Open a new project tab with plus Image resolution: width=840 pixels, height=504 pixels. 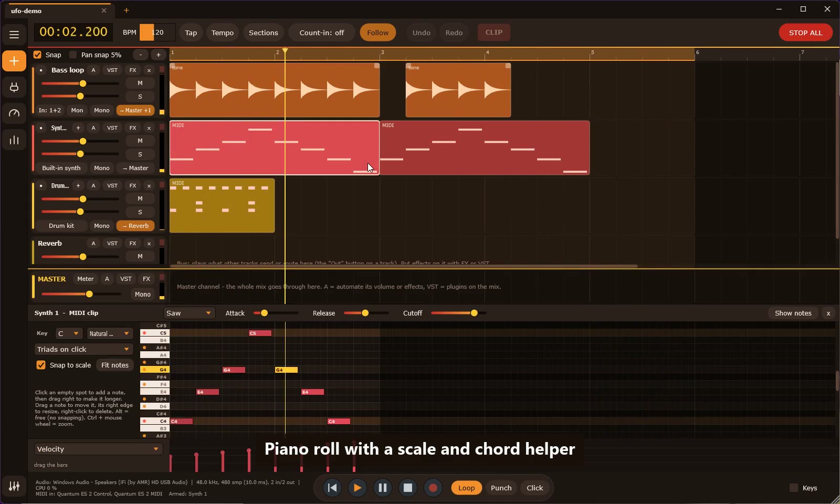click(x=126, y=10)
